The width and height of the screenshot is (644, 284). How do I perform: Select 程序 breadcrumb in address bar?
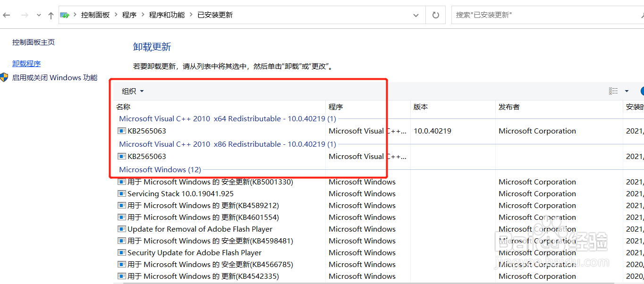pos(129,15)
